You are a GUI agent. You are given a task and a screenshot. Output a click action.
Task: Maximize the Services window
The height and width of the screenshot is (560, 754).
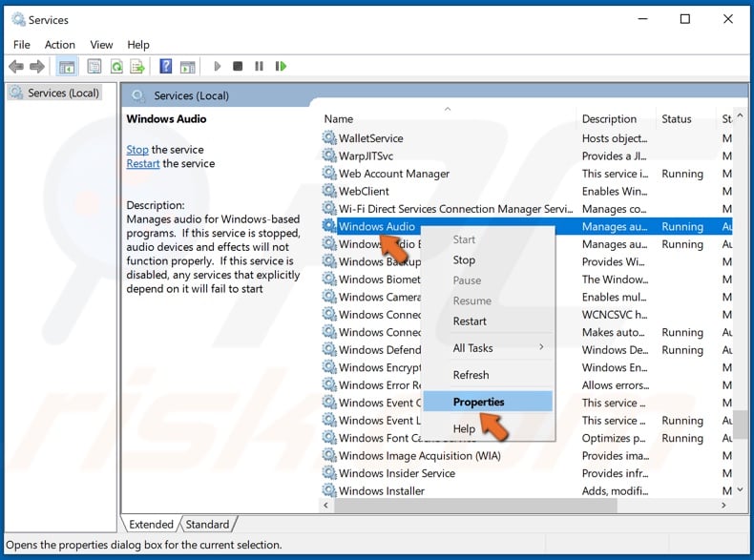pos(684,19)
